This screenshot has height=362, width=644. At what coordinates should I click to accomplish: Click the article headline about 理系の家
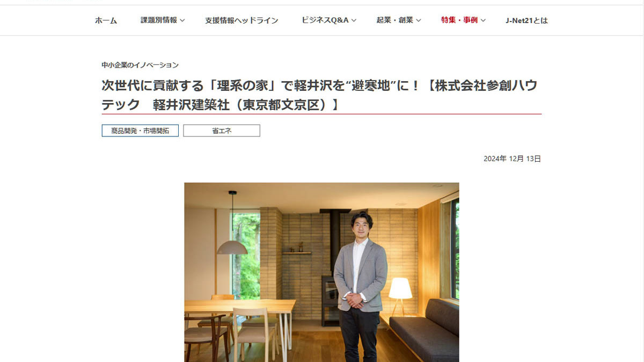321,95
